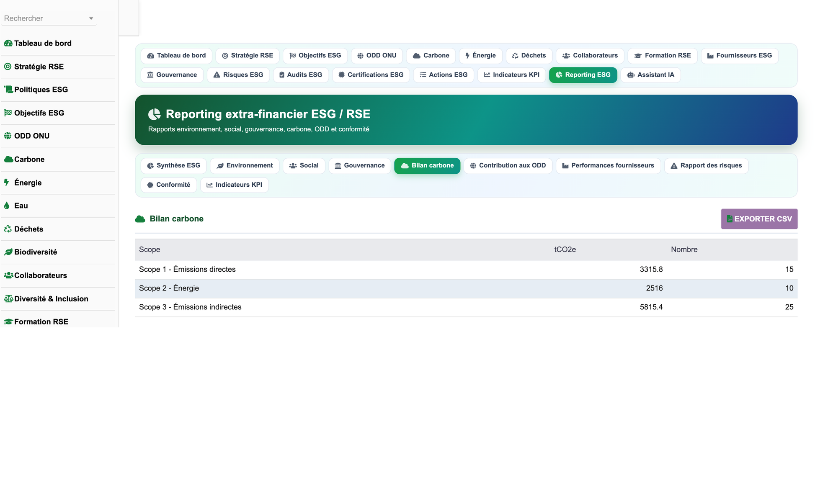Open top Tableau de bord tab

coord(176,56)
